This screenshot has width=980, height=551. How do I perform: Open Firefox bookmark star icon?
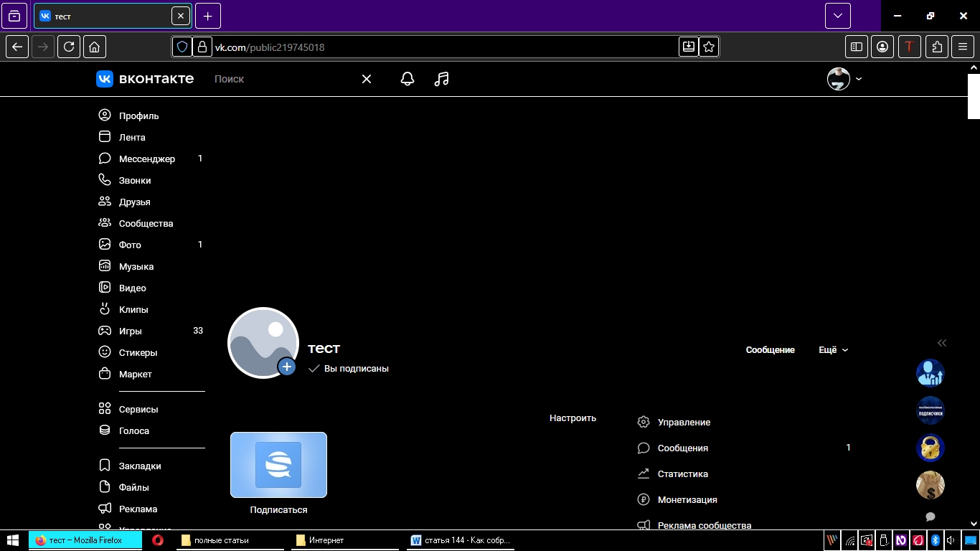click(x=709, y=47)
